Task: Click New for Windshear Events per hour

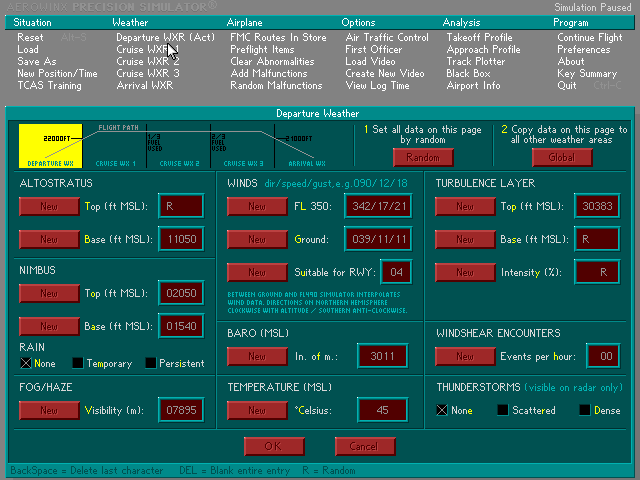Action: tap(465, 356)
